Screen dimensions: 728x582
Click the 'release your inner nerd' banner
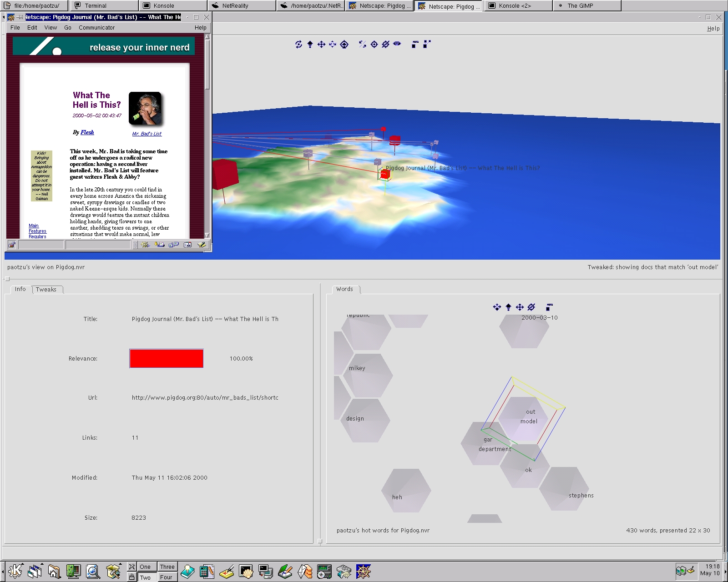point(104,46)
